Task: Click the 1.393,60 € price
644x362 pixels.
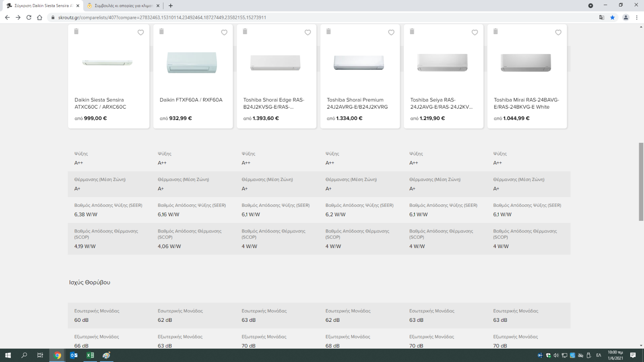Action: [266, 118]
